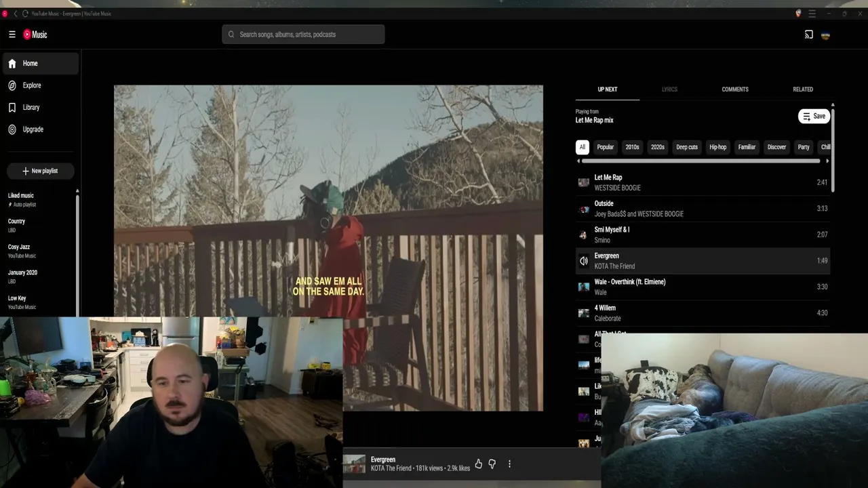Click KOTA The Friend artist in player bar
This screenshot has width=868, height=488.
coord(391,468)
